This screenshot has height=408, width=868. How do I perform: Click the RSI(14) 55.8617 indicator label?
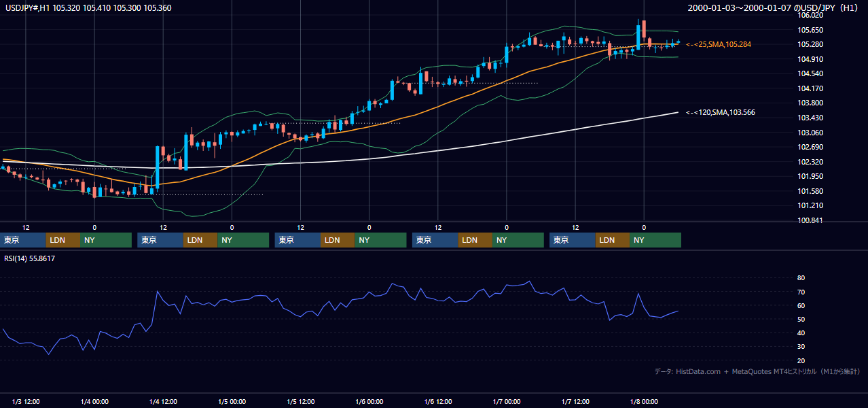coord(30,258)
